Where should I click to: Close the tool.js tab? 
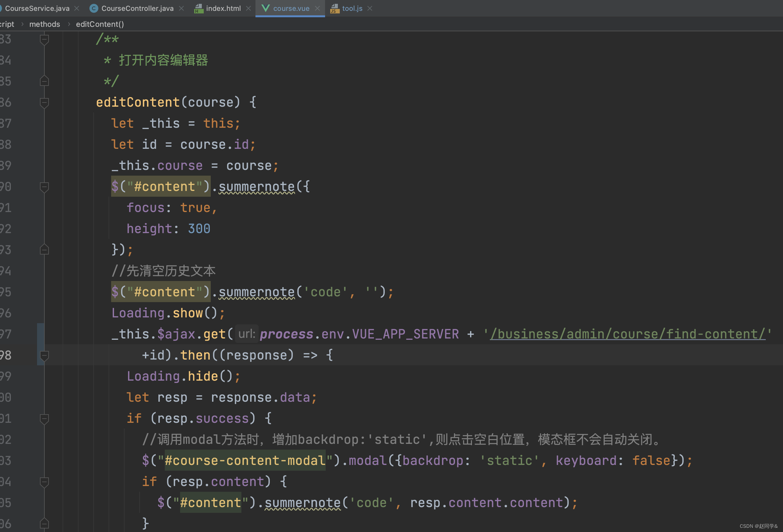coord(369,8)
